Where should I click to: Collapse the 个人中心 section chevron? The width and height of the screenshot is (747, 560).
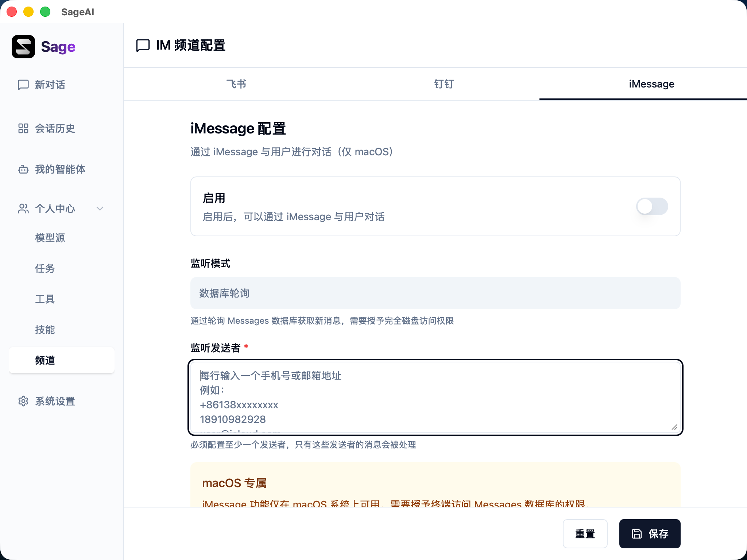(x=100, y=209)
